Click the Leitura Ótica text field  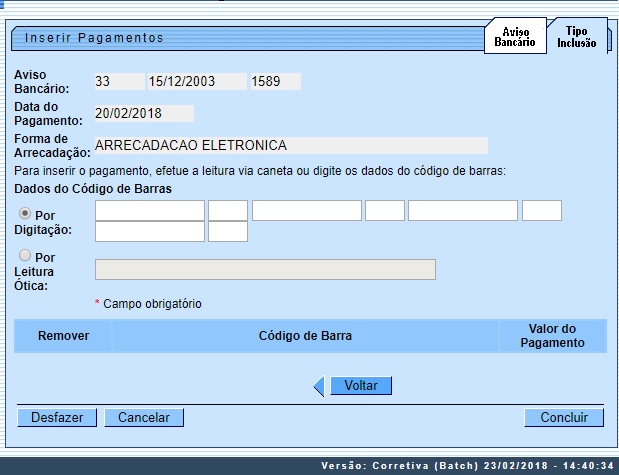tap(265, 269)
